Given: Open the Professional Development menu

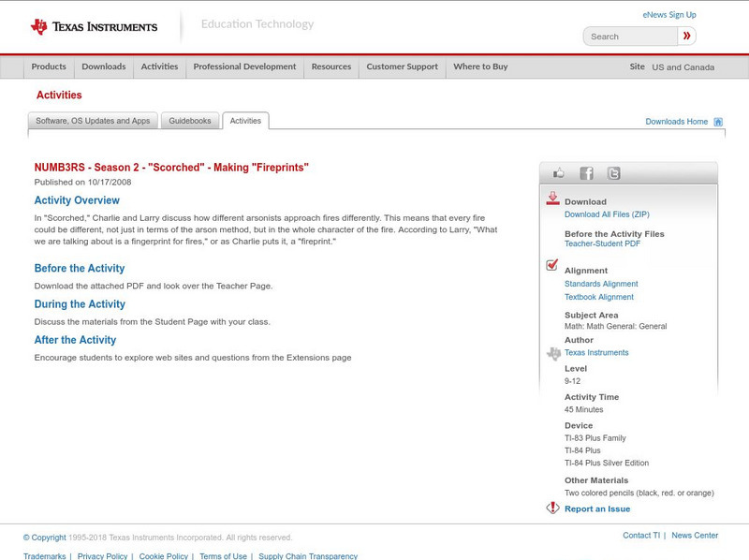Looking at the screenshot, I should tap(244, 66).
